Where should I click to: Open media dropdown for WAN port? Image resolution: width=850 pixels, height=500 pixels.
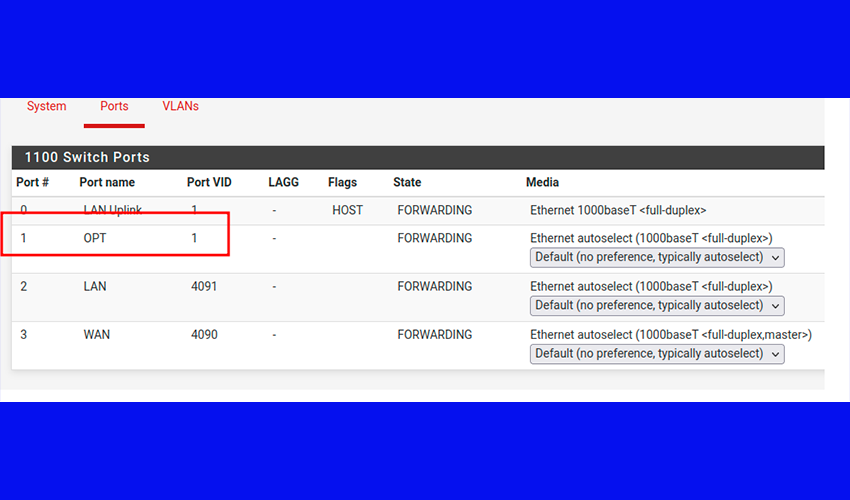click(x=657, y=354)
